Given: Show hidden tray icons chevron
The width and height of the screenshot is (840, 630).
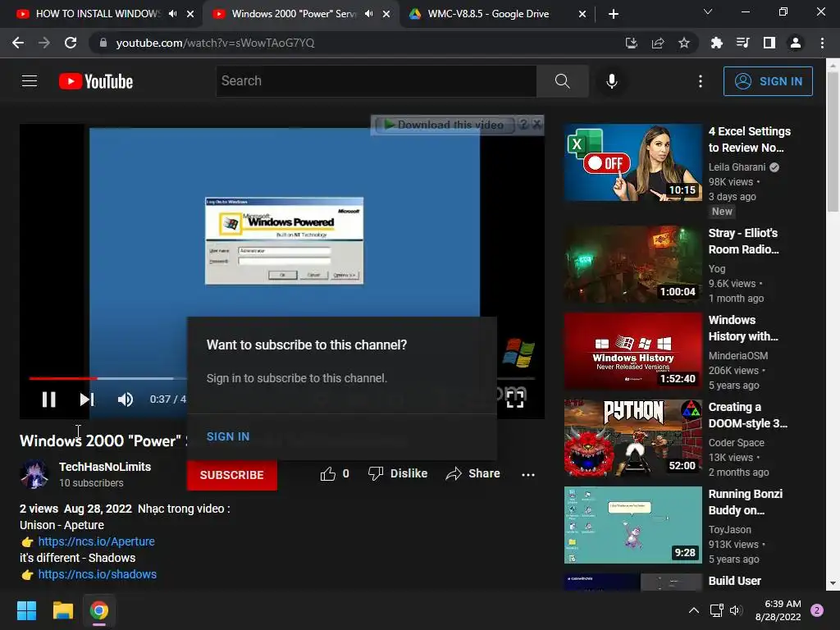Looking at the screenshot, I should 694,610.
